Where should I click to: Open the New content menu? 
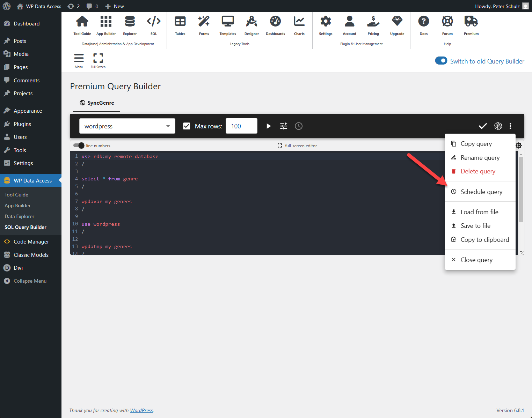[x=115, y=6]
